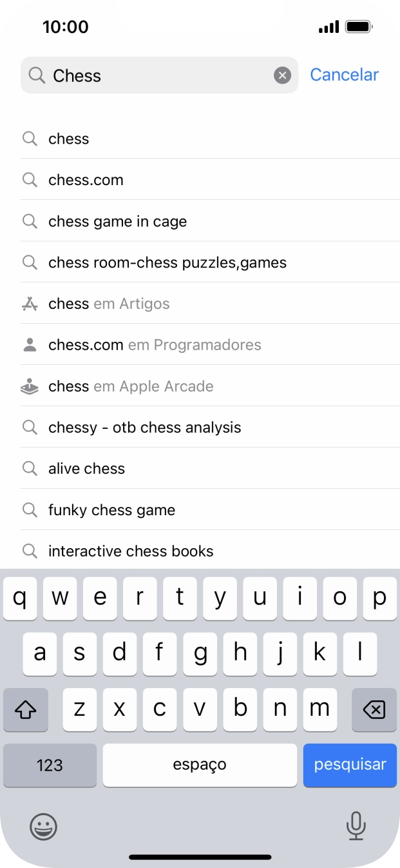Choose 'chess em Apple Arcade' suggestion
The width and height of the screenshot is (400, 868).
pos(131,386)
